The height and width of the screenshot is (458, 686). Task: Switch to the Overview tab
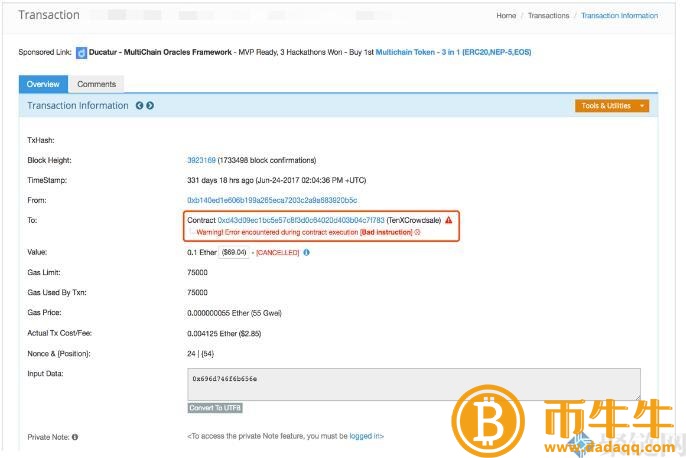(43, 84)
